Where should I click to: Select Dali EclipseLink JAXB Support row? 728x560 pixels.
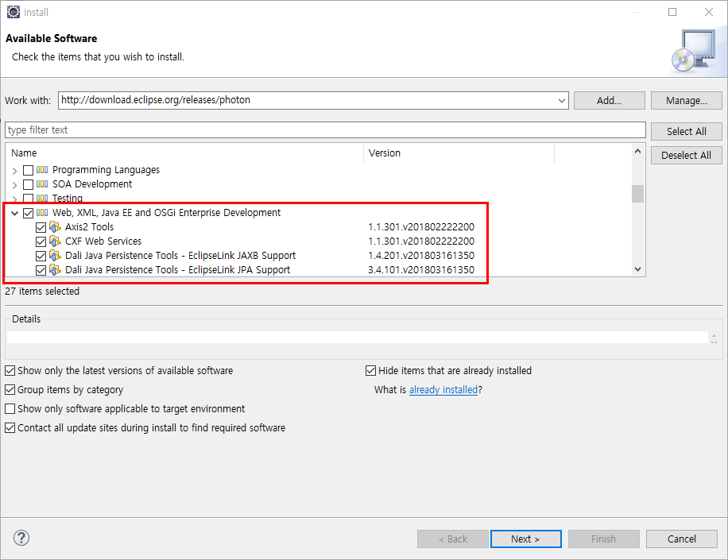[x=180, y=256]
